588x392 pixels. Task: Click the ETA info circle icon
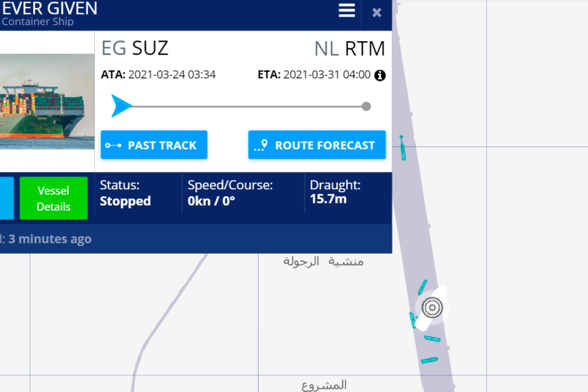380,75
